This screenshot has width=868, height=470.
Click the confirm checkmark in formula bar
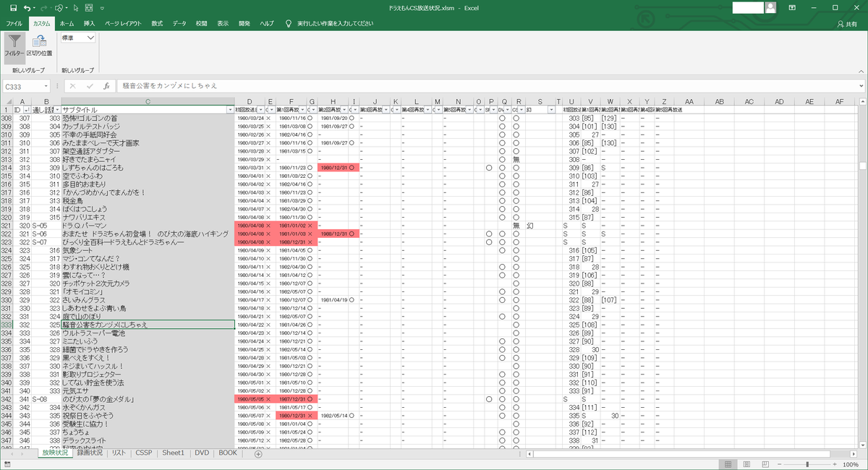[x=90, y=85]
